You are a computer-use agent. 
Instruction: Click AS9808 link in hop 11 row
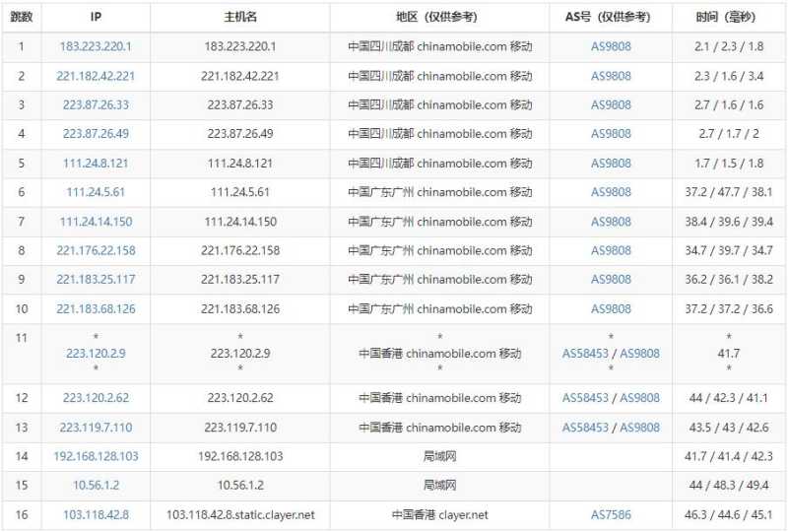click(639, 354)
